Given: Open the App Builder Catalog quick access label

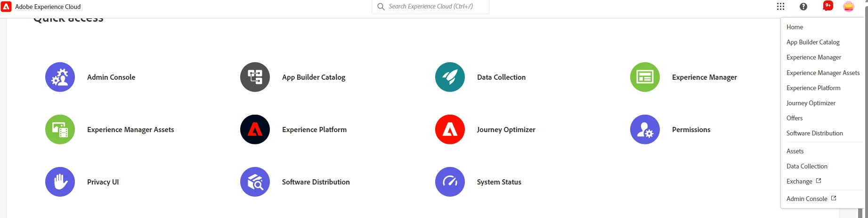Looking at the screenshot, I should (x=314, y=77).
